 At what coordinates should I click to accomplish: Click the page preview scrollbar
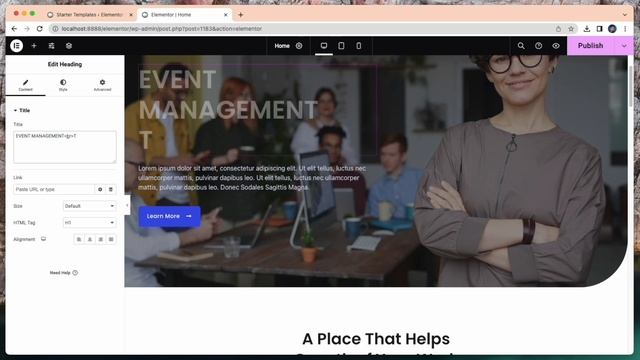click(631, 86)
